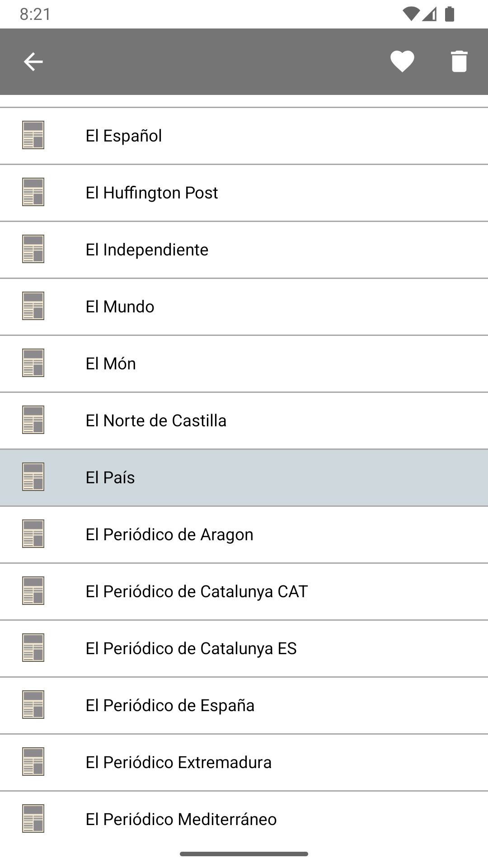Tap the trash delete icon
488x868 pixels.
coord(459,61)
